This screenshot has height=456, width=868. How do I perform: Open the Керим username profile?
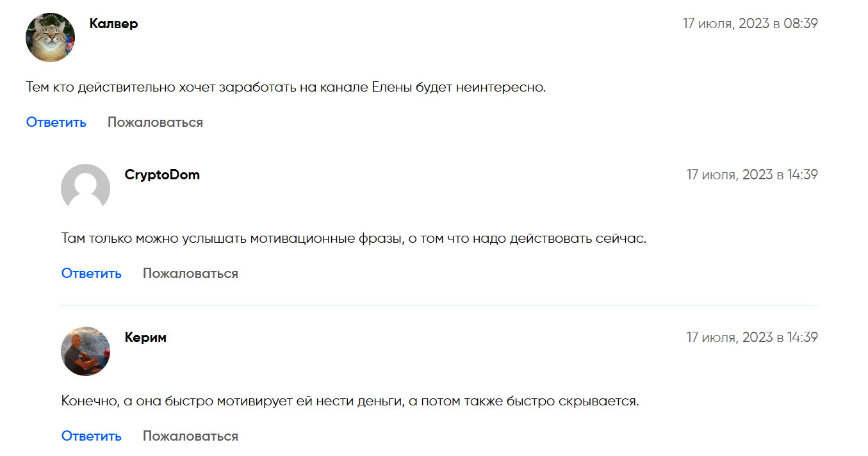click(145, 338)
